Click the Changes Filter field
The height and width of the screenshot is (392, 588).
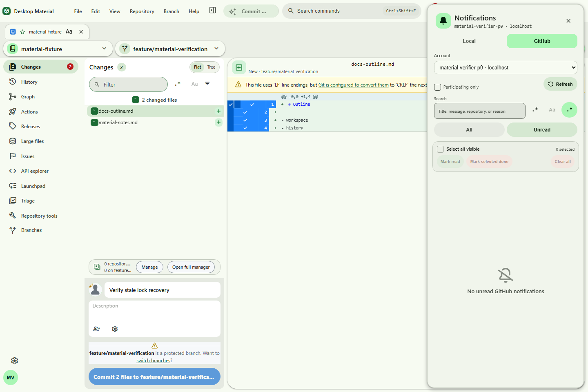pos(128,85)
